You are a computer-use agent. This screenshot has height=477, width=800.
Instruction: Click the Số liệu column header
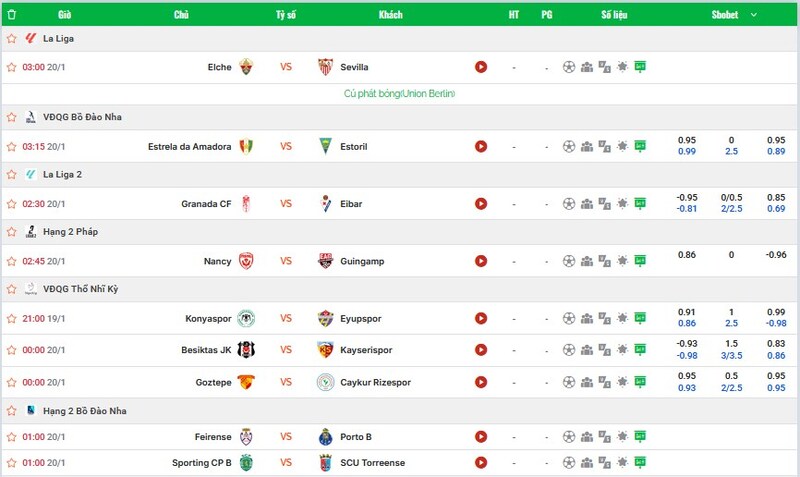pos(614,15)
